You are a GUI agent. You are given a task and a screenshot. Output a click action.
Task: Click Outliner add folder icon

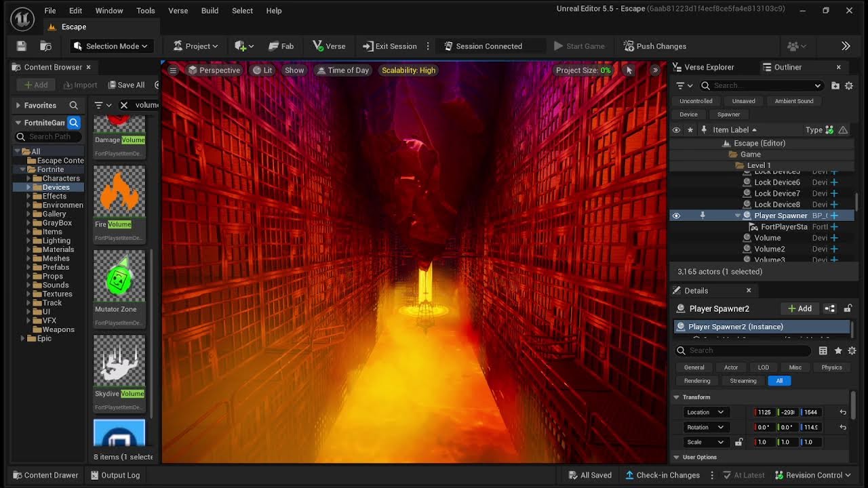(x=835, y=85)
